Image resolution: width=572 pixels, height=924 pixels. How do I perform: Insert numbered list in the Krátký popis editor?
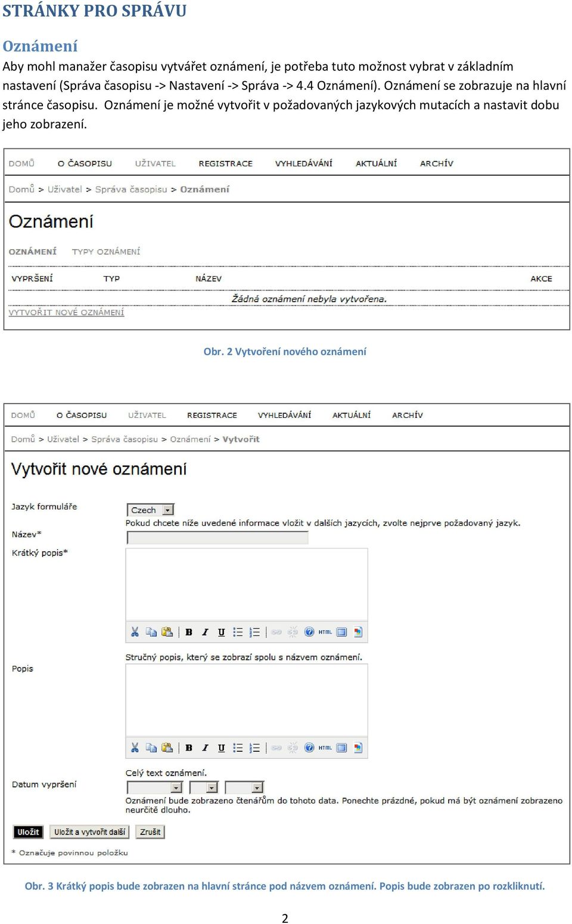click(x=254, y=632)
